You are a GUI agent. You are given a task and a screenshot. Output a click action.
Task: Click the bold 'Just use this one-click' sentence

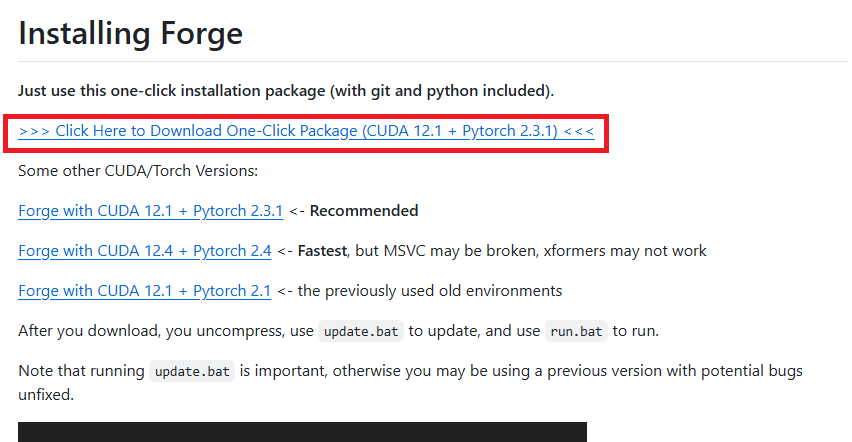tap(286, 91)
